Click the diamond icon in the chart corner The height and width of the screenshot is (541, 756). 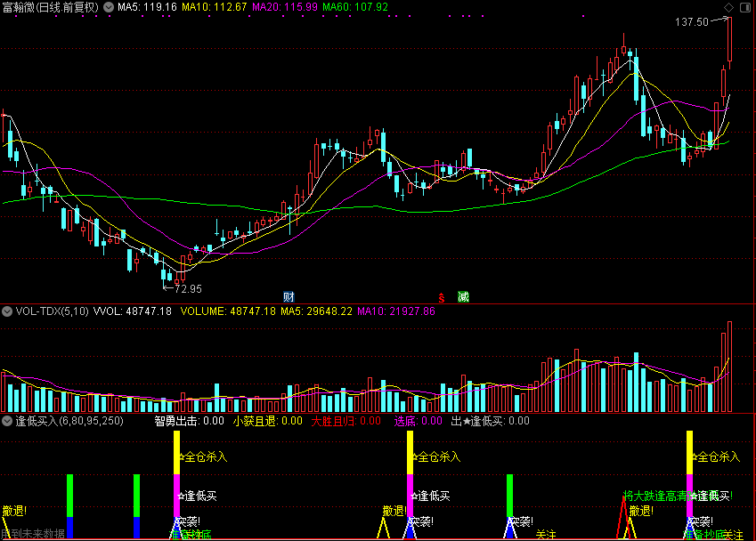(x=728, y=7)
